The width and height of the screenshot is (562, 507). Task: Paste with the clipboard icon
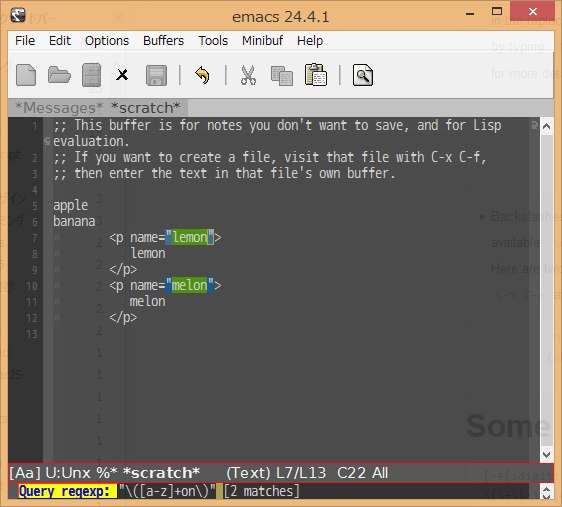pos(315,75)
